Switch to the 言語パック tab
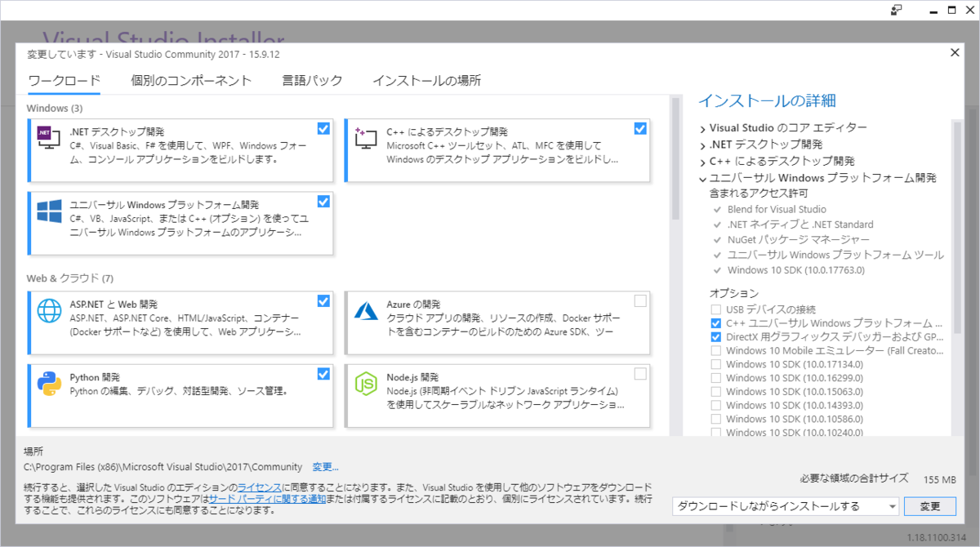The height and width of the screenshot is (547, 980). coord(312,80)
